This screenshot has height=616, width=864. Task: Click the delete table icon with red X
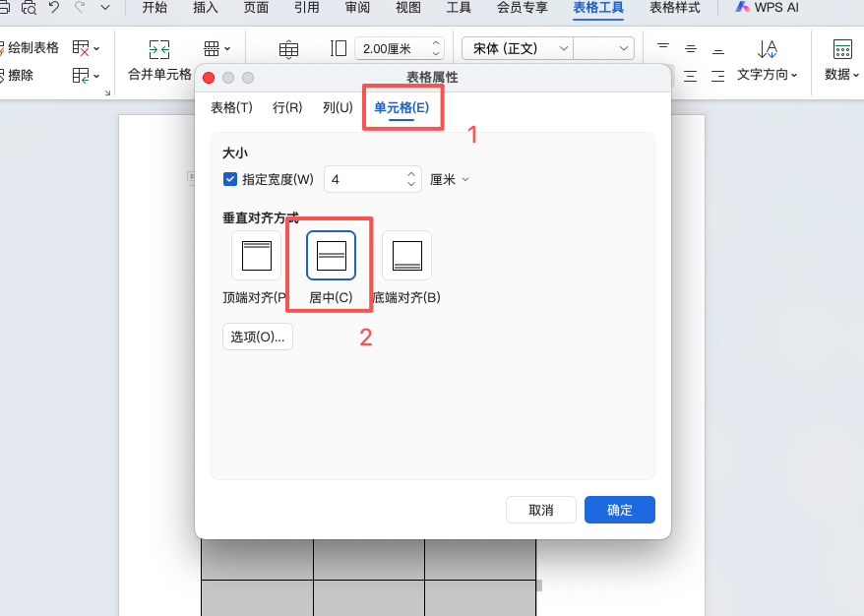81,48
